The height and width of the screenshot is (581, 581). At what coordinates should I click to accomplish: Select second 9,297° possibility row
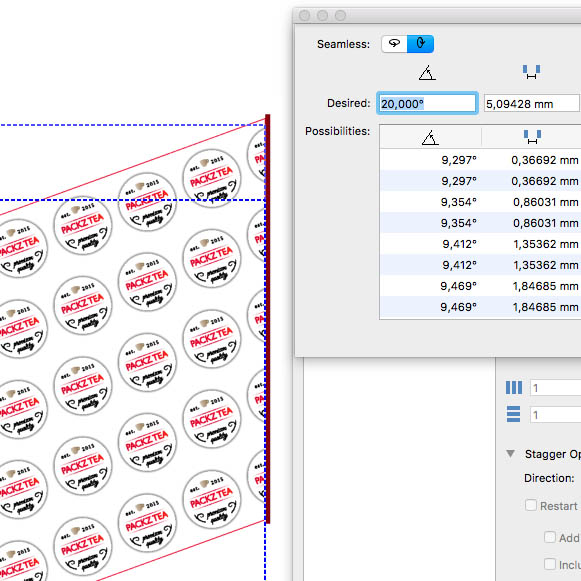(480, 181)
